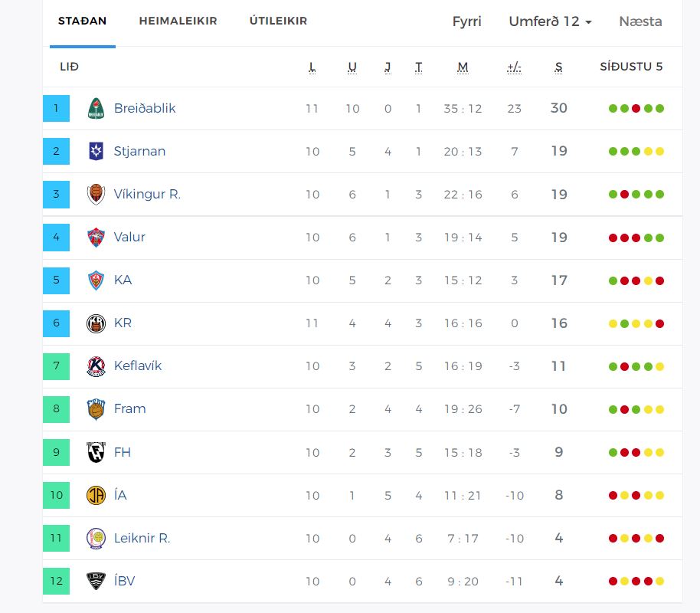This screenshot has width=700, height=613.
Task: Open the Umferð 12 round dropdown
Action: [550, 21]
